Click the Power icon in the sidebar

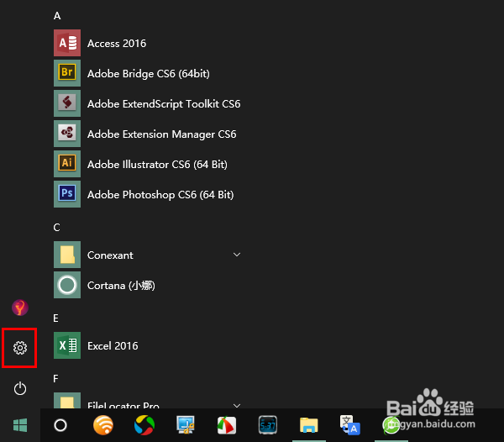tap(20, 388)
